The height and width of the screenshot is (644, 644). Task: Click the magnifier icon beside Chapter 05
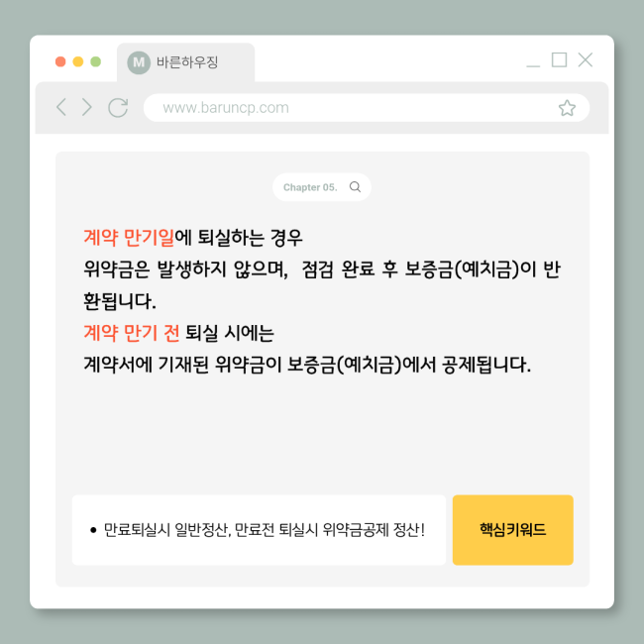355,187
